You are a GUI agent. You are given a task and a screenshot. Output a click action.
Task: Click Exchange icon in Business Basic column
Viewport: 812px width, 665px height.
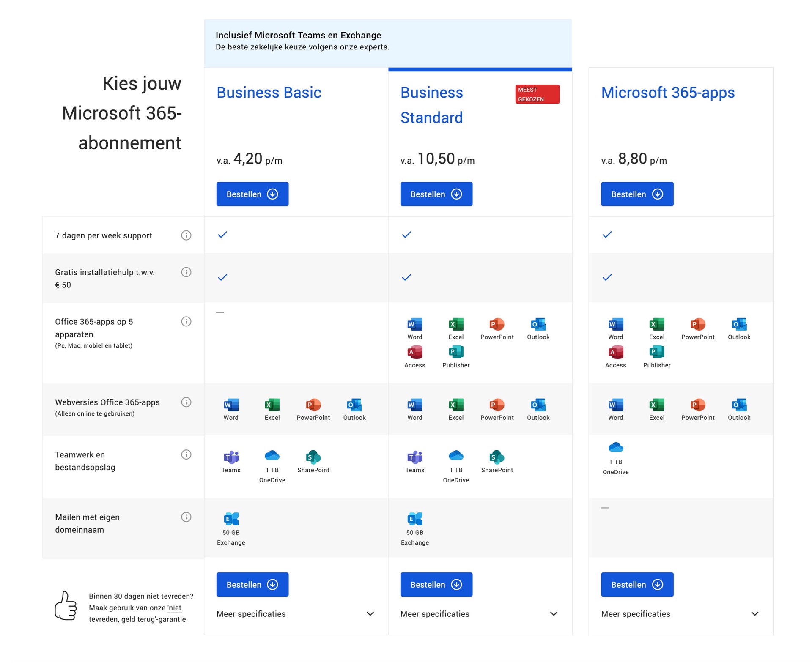(x=231, y=519)
